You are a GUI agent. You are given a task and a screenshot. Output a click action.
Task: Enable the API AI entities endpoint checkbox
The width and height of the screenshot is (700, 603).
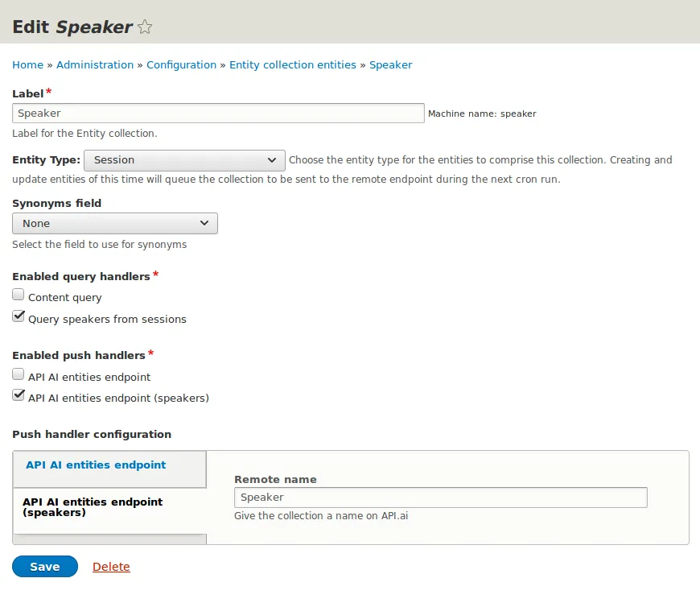coord(19,374)
